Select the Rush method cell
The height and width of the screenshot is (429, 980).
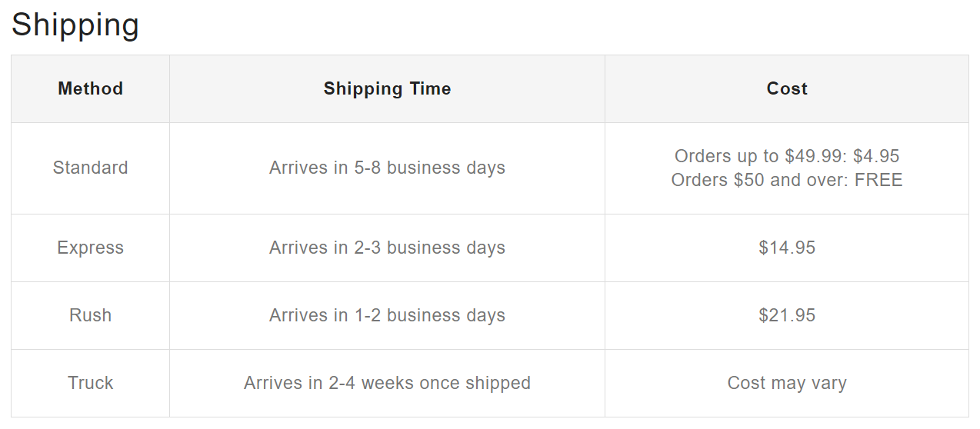(x=90, y=315)
